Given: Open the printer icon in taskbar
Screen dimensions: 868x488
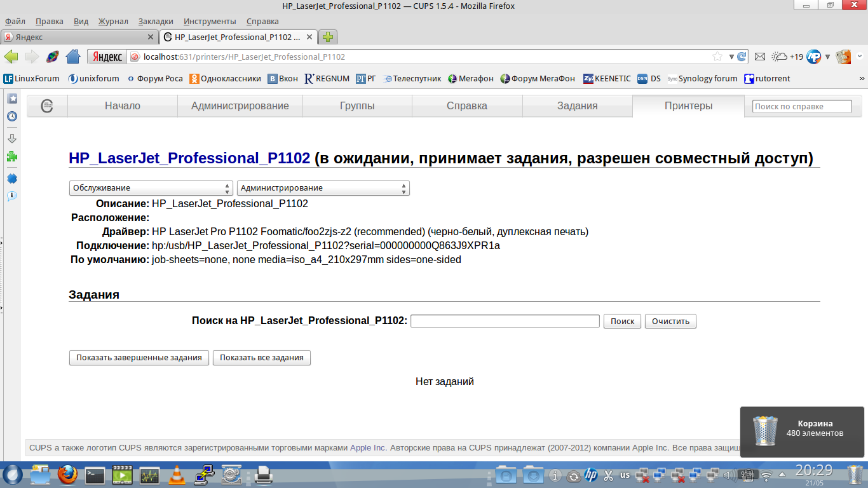Looking at the screenshot, I should (x=264, y=475).
